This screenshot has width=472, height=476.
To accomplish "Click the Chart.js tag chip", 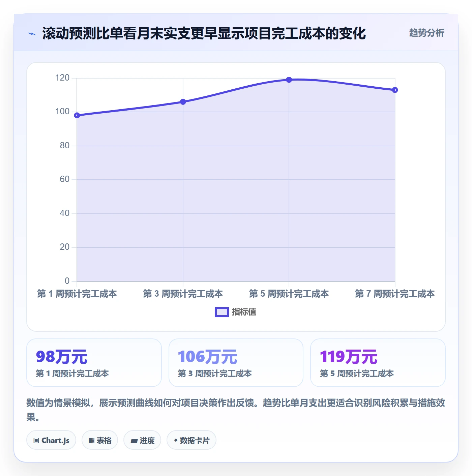I will [x=51, y=440].
